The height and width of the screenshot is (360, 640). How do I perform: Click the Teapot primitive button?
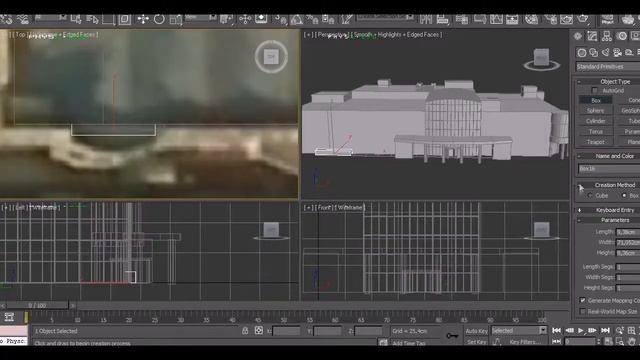tap(596, 142)
